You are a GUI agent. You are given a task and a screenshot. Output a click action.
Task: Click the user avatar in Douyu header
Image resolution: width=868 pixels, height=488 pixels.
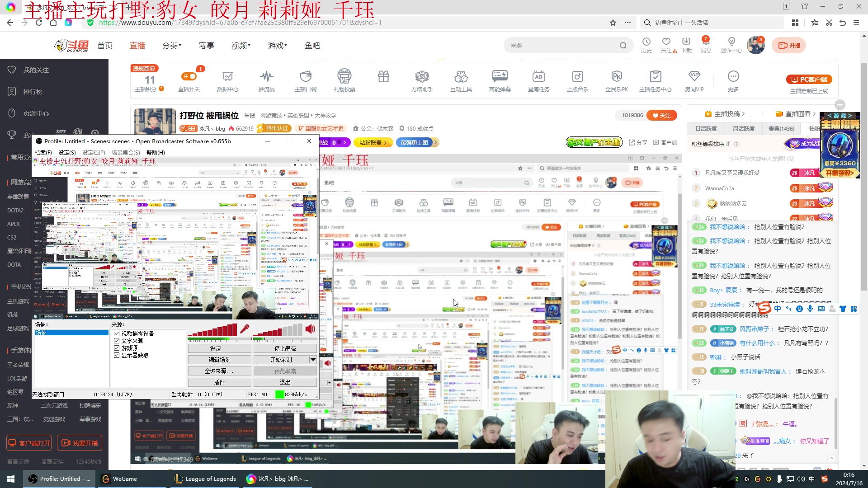point(755,45)
